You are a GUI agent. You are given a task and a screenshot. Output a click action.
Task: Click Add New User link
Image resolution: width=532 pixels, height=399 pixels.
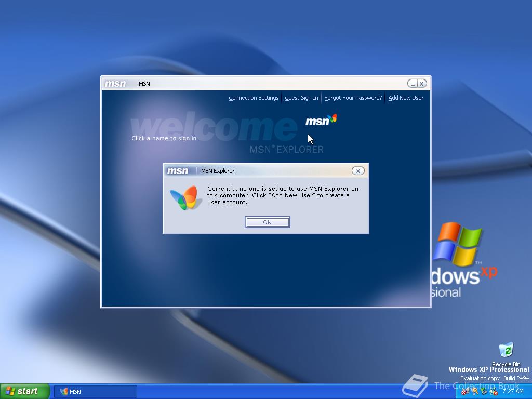click(405, 98)
